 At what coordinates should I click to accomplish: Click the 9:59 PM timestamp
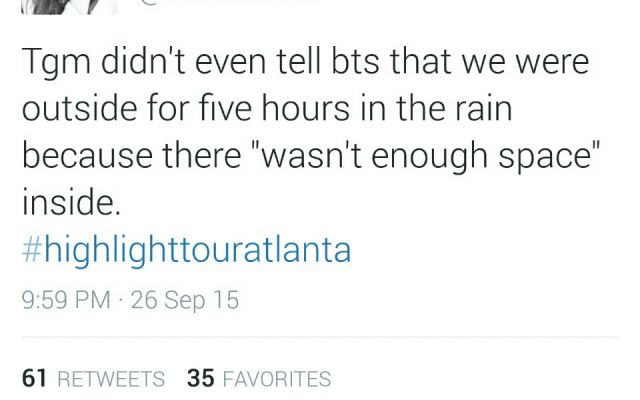[66, 300]
